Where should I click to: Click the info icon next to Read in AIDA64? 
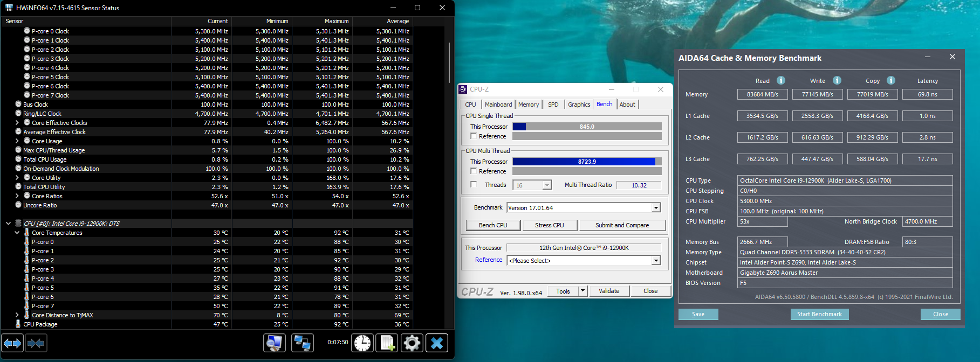pos(780,80)
